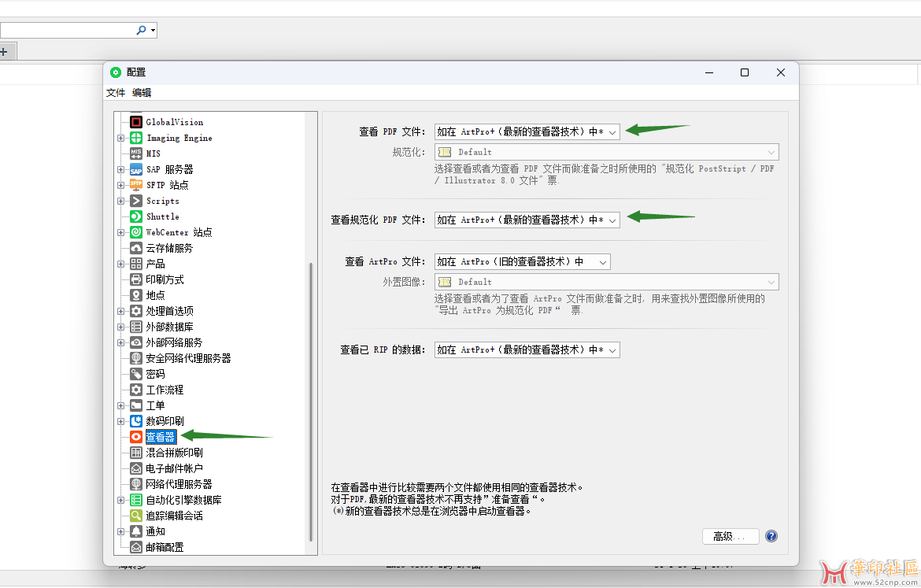Open the 规范化 Default dropdown
Image resolution: width=921 pixels, height=588 pixels.
pyautogui.click(x=607, y=152)
